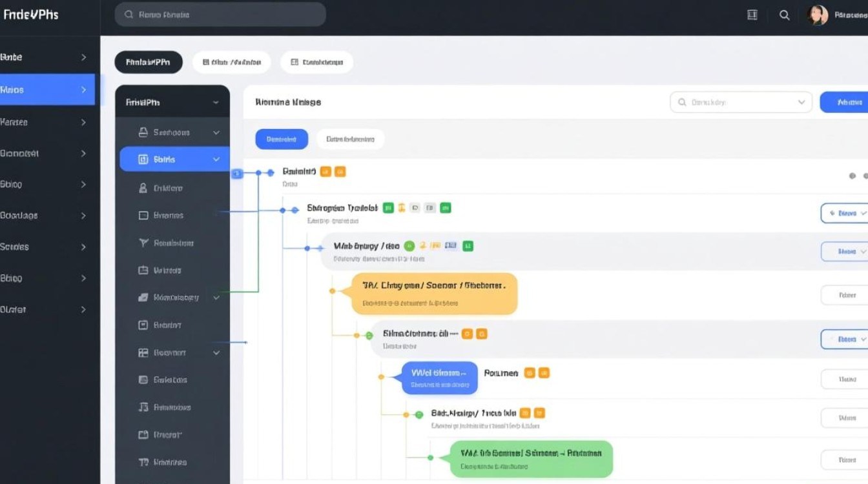Click the music note icon in the dark sub-sidebar
Screen dimensions: 868x484
tap(143, 407)
